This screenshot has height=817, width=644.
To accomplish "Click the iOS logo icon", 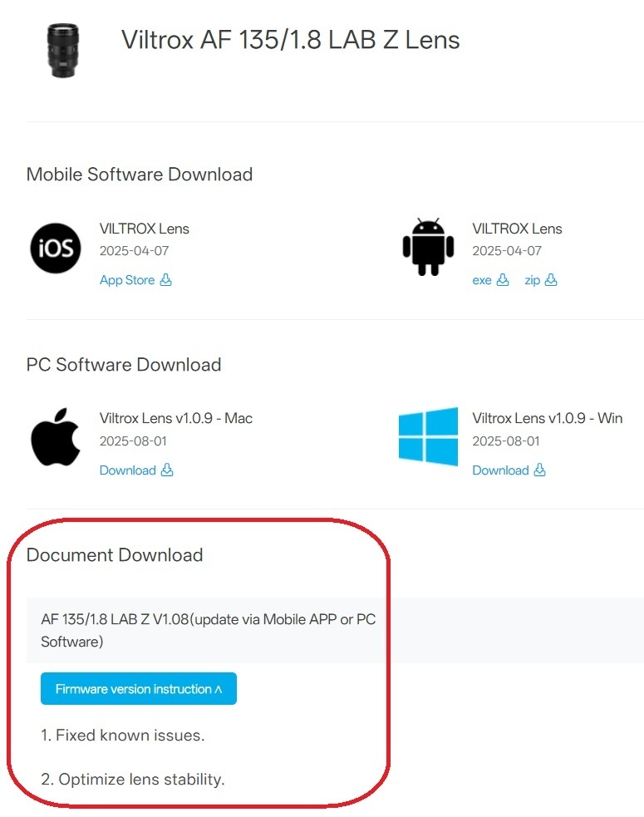I will pos(56,249).
